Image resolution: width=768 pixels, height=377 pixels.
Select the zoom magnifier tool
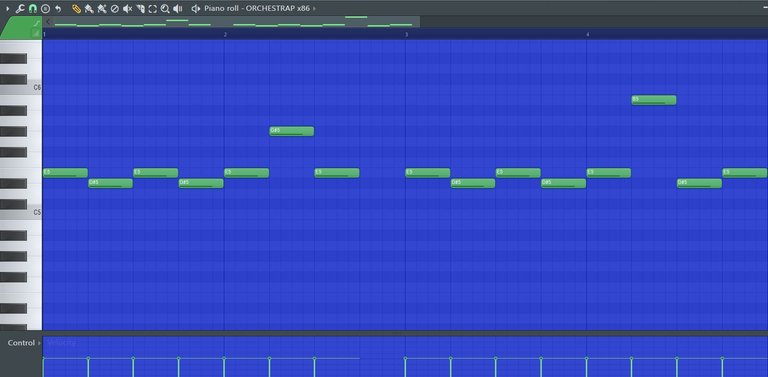[x=165, y=8]
